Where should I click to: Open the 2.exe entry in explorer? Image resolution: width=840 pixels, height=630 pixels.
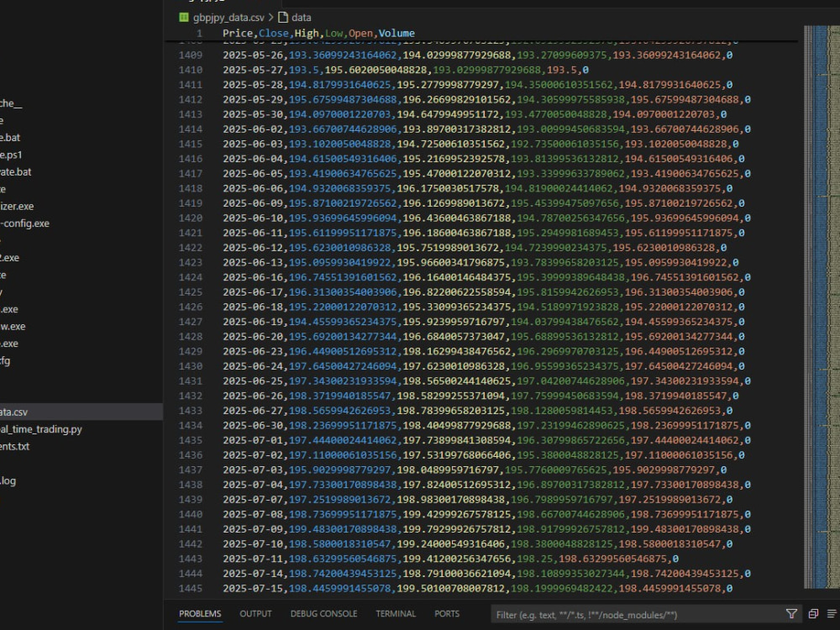(x=9, y=258)
